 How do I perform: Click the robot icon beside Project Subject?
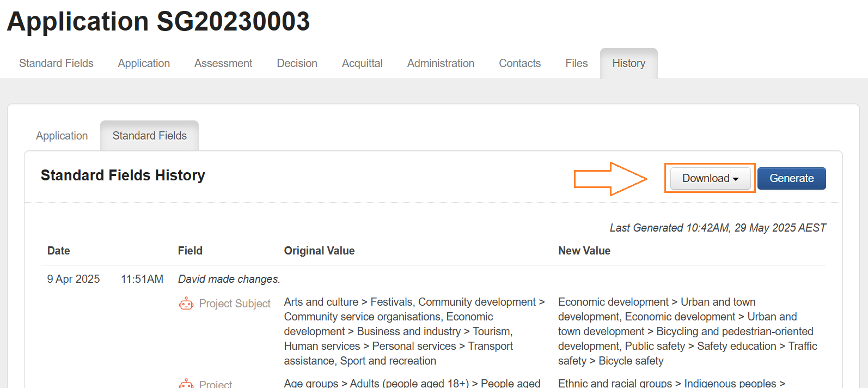pos(186,304)
